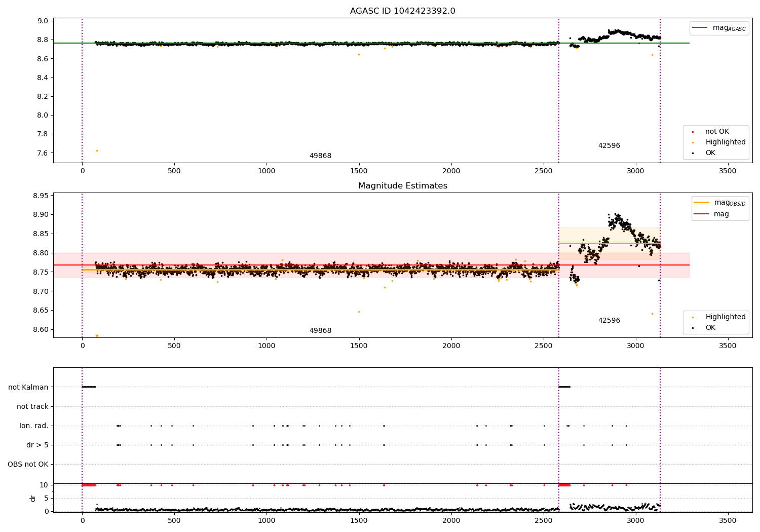Click the '500' x-axis tick in the middle plot

174,346
